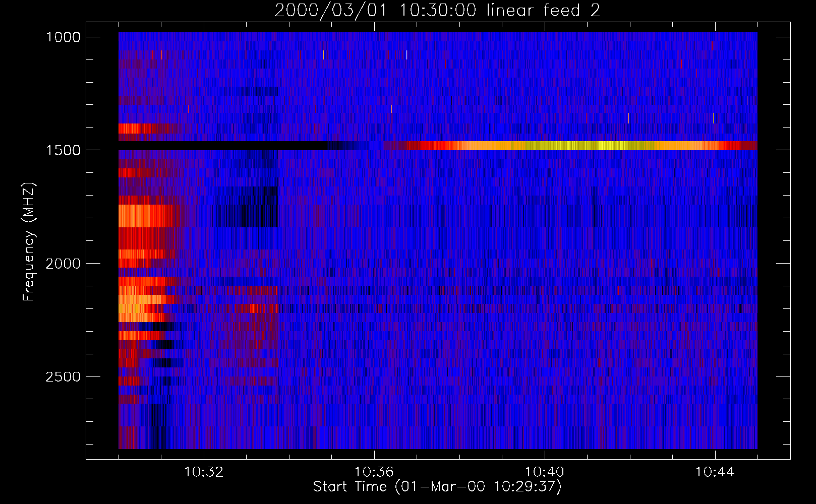Viewport: 816px width, 504px height.
Task: Select the 1500 frequency axis label
Action: (63, 150)
